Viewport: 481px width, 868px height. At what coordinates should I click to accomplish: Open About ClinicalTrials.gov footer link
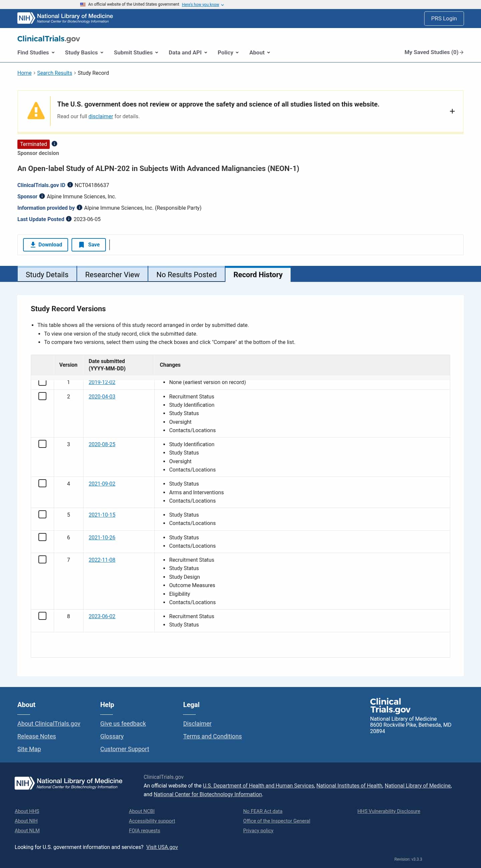pos(49,723)
